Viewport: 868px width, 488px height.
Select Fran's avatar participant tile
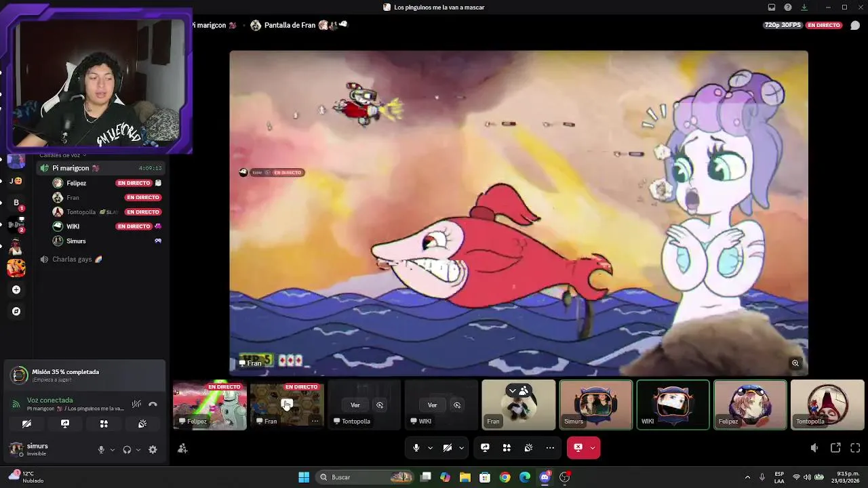click(519, 405)
